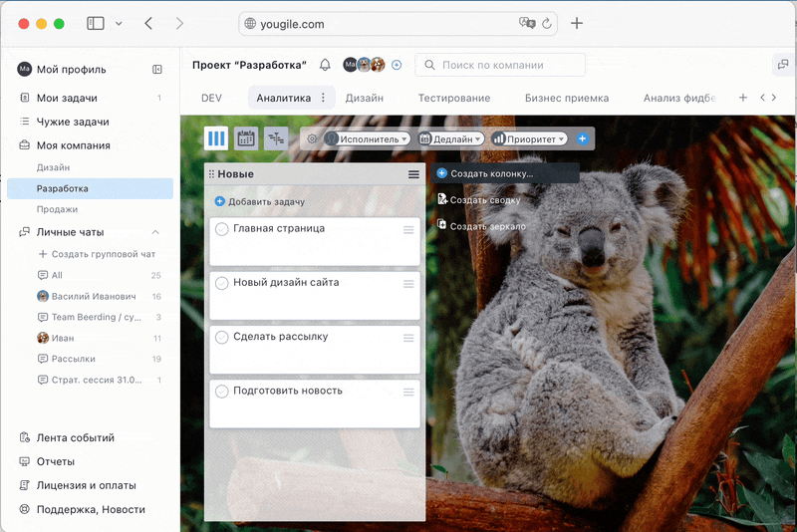The height and width of the screenshot is (532, 797).
Task: Open the Приоритет filter dropdown
Action: pyautogui.click(x=529, y=139)
